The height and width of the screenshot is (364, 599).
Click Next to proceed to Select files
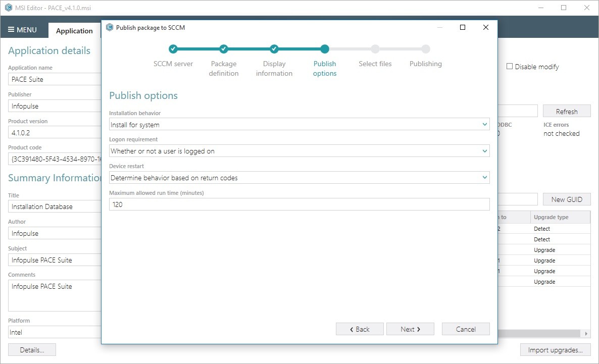click(x=410, y=329)
